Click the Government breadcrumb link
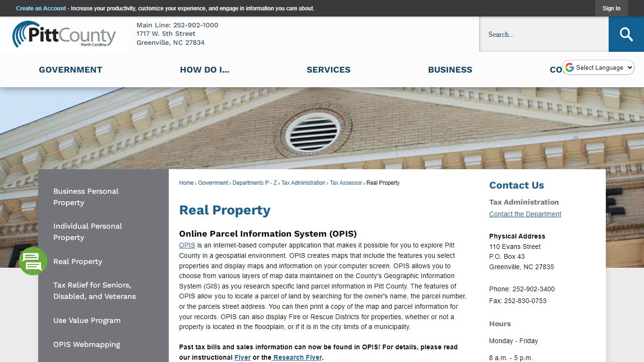The image size is (644, 362). pyautogui.click(x=213, y=183)
